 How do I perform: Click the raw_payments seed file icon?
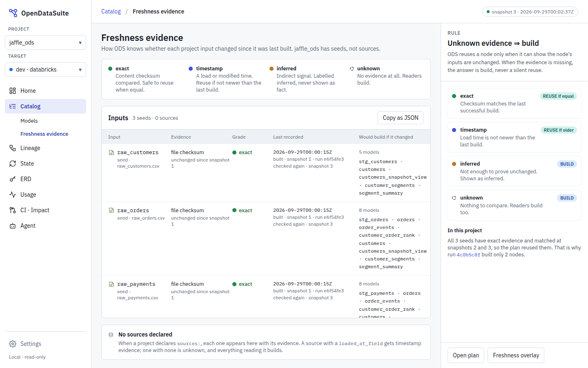click(111, 284)
